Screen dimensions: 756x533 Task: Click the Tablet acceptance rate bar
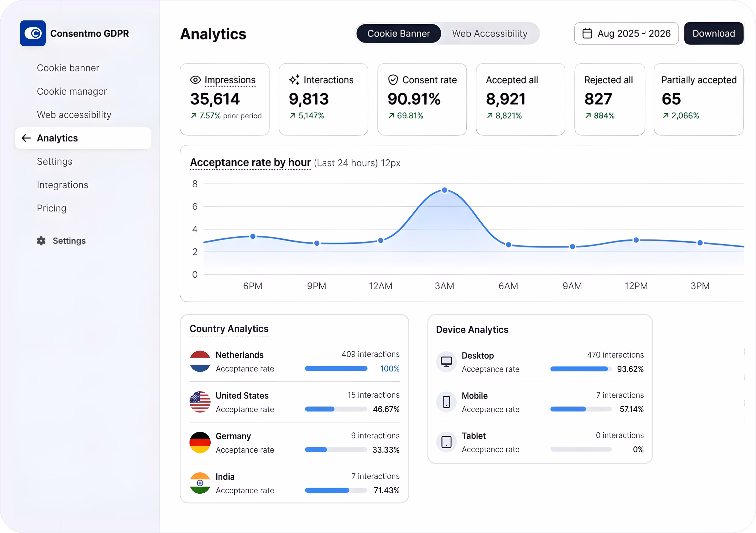(581, 449)
